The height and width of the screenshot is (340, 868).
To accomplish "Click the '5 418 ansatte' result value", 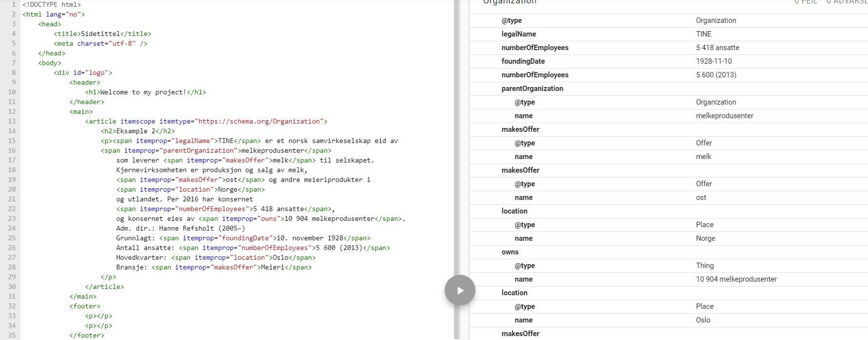I will pos(718,48).
